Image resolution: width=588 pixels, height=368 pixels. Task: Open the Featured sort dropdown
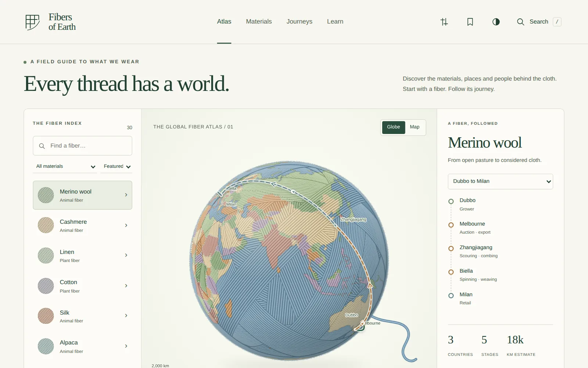(116, 166)
